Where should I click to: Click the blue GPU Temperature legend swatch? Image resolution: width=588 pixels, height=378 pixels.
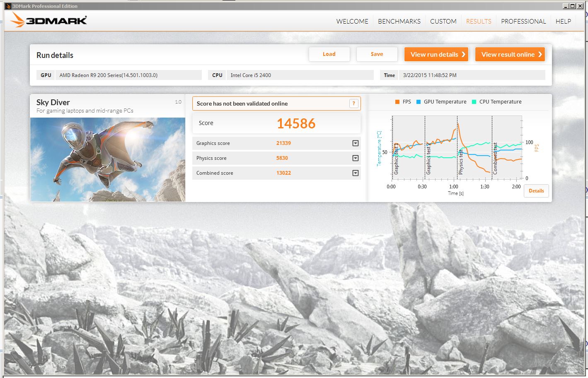click(419, 102)
